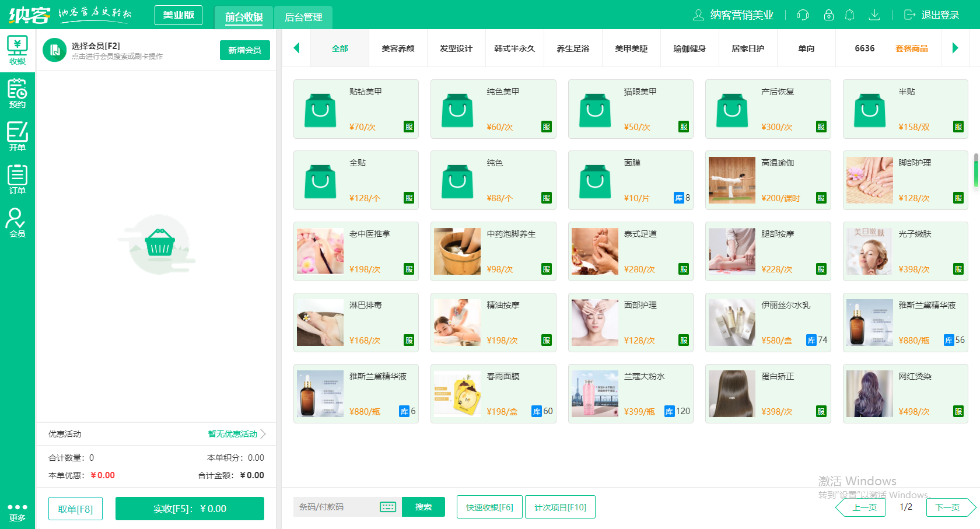980x529 pixels.
Task: Select the 泰式足道 product thumbnail
Action: 594,251
